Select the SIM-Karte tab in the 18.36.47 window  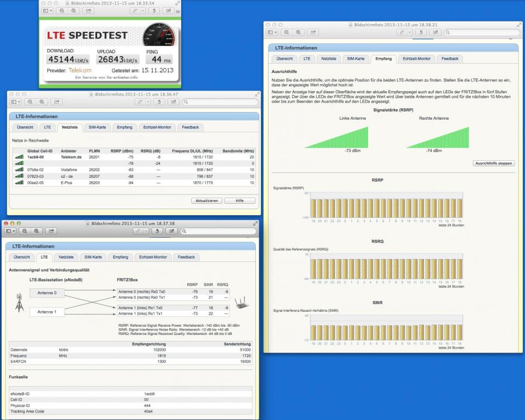pos(97,127)
